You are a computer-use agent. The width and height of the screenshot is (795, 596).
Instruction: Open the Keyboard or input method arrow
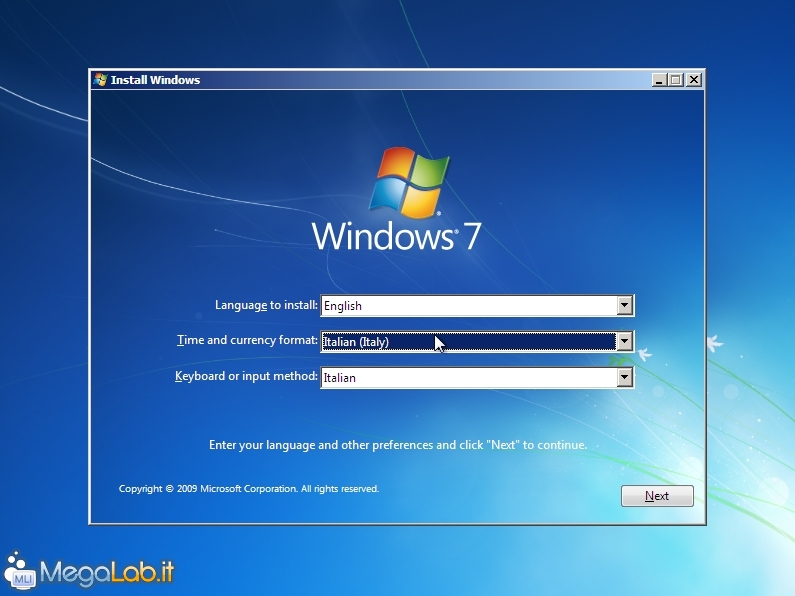(625, 377)
